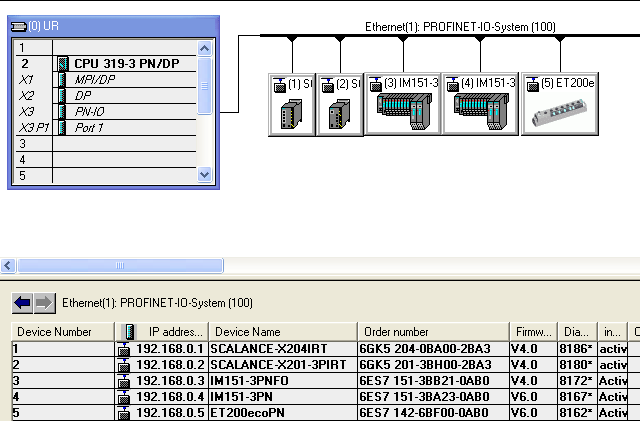Select the SCALANCE device (2) icon on the bus
This screenshot has width=640, height=421.
(339, 114)
